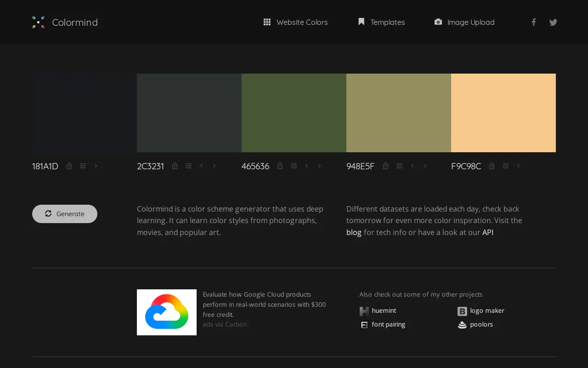Open adjust sliders for F9C98C
This screenshot has width=588, height=368.
[x=505, y=166]
